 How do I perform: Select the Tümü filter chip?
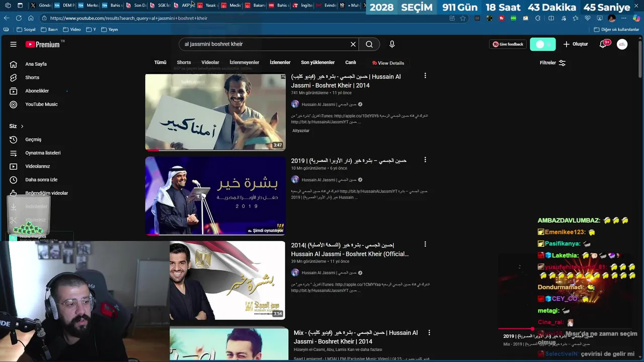[x=160, y=62]
